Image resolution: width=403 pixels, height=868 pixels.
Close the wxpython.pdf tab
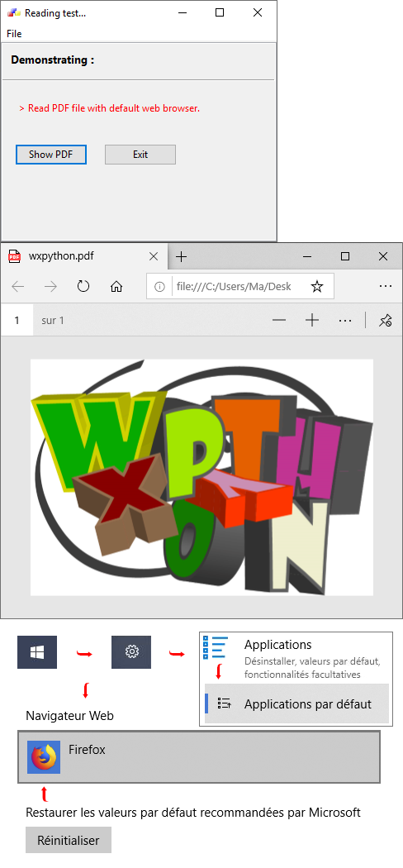154,256
